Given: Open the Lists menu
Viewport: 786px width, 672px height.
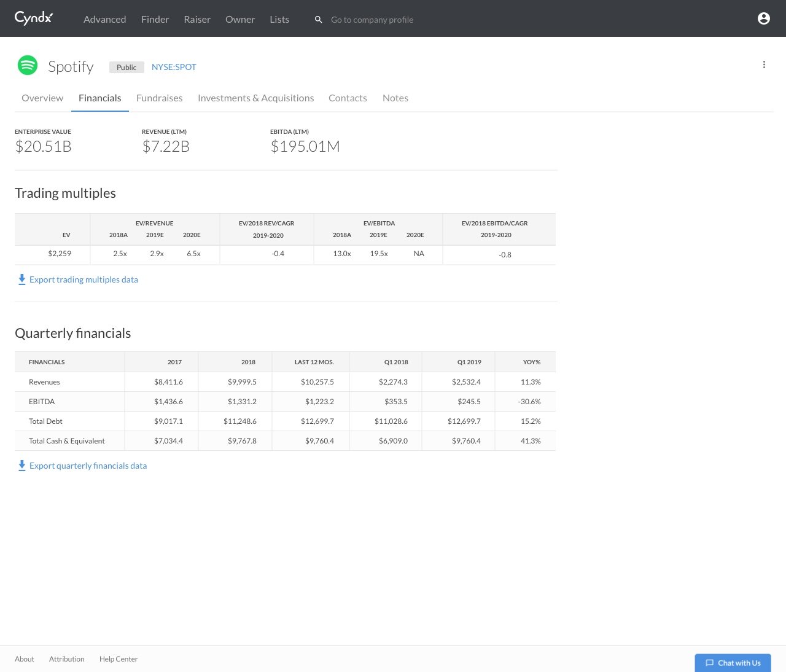Looking at the screenshot, I should pyautogui.click(x=279, y=19).
